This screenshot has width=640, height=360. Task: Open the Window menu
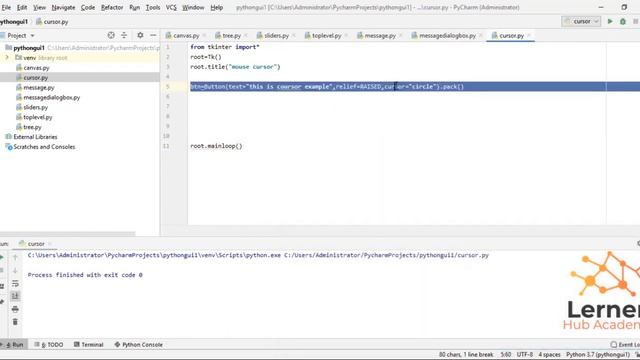click(193, 7)
